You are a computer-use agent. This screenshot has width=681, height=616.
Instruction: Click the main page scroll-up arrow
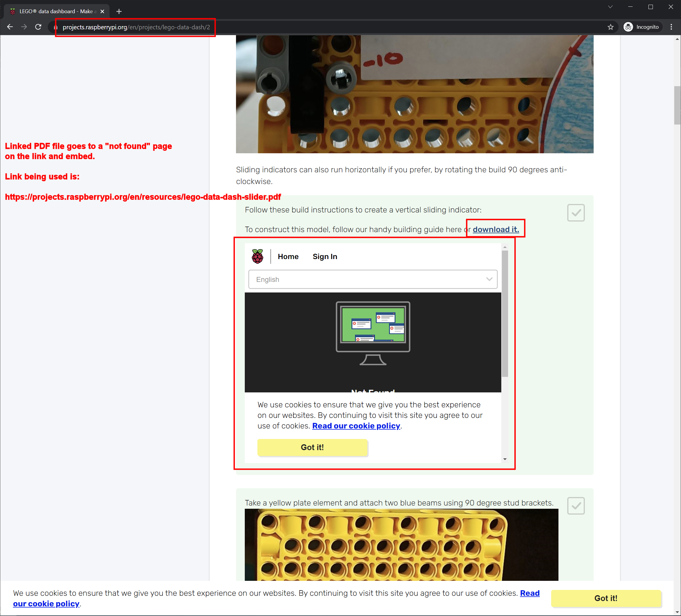coord(677,39)
